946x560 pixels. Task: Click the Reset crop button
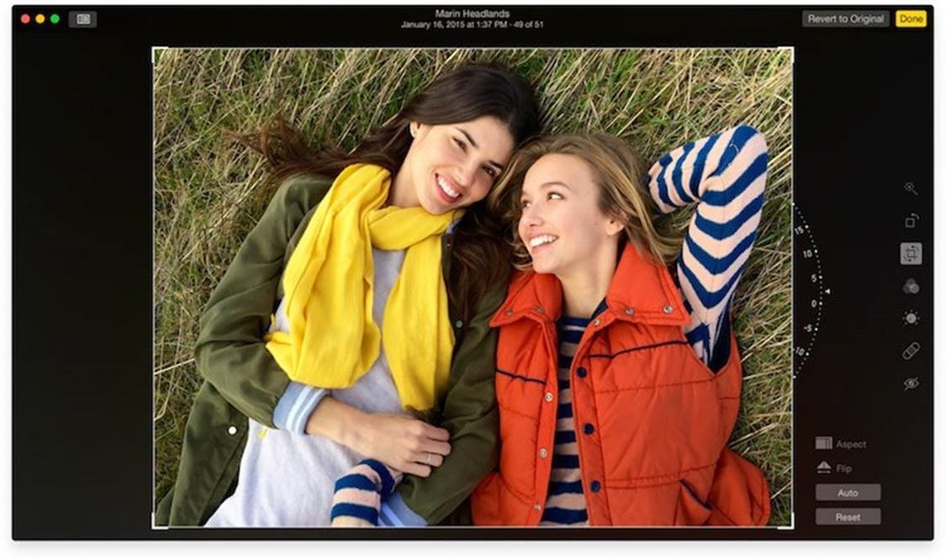(848, 516)
